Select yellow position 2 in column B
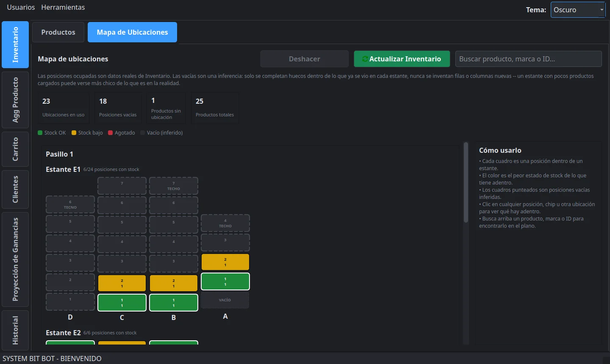The width and height of the screenshot is (610, 364). click(x=174, y=283)
